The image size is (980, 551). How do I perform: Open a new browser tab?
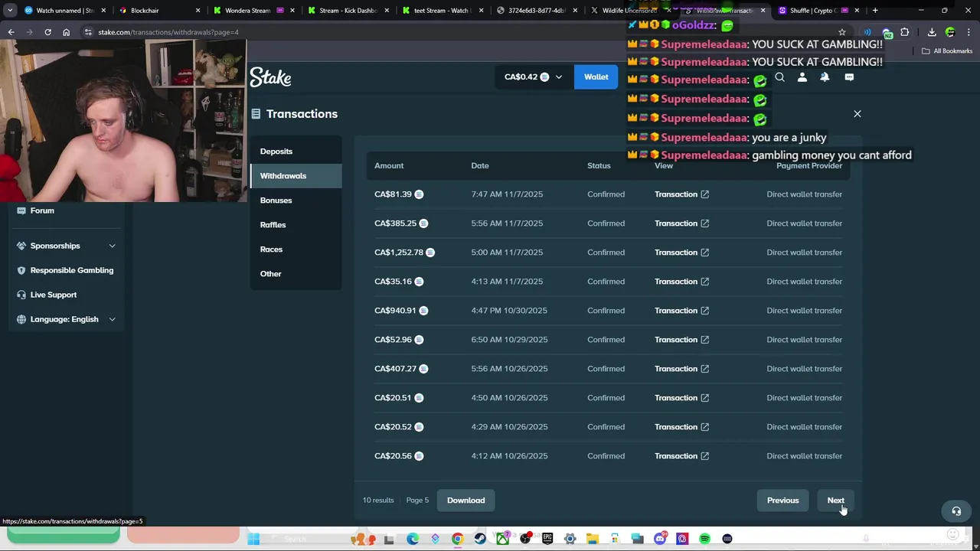(875, 11)
